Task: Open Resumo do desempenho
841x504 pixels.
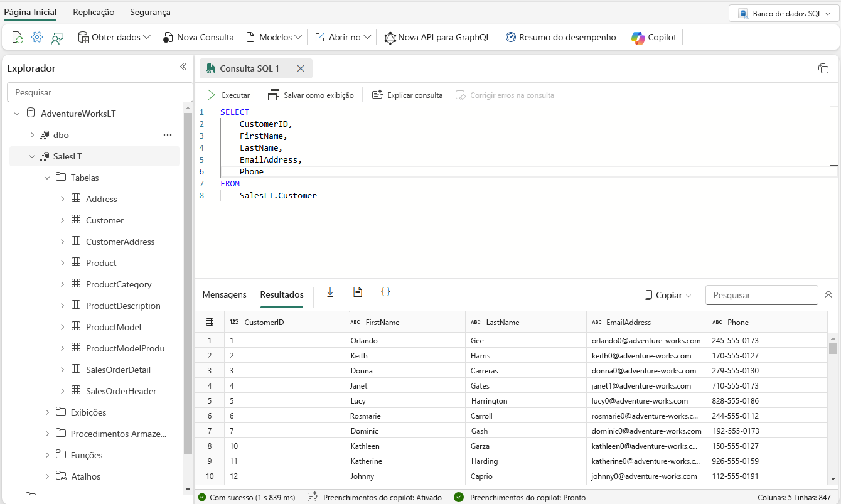Action: (560, 38)
